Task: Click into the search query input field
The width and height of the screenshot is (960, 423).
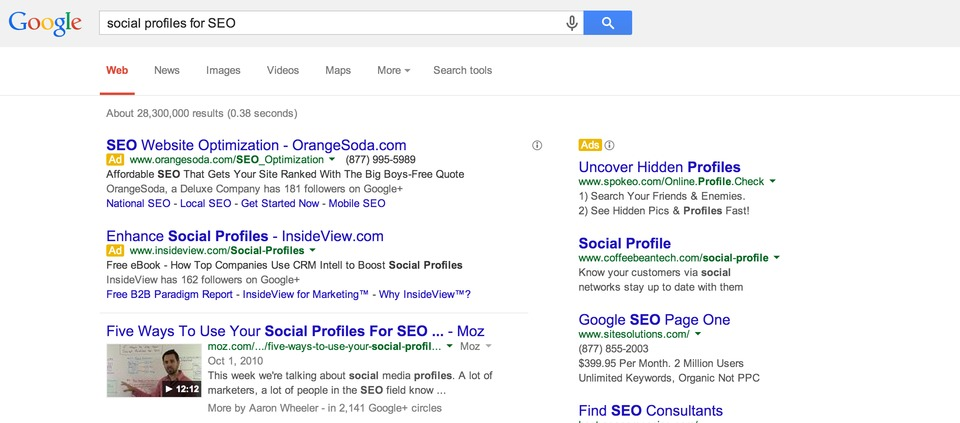Action: tap(331, 23)
